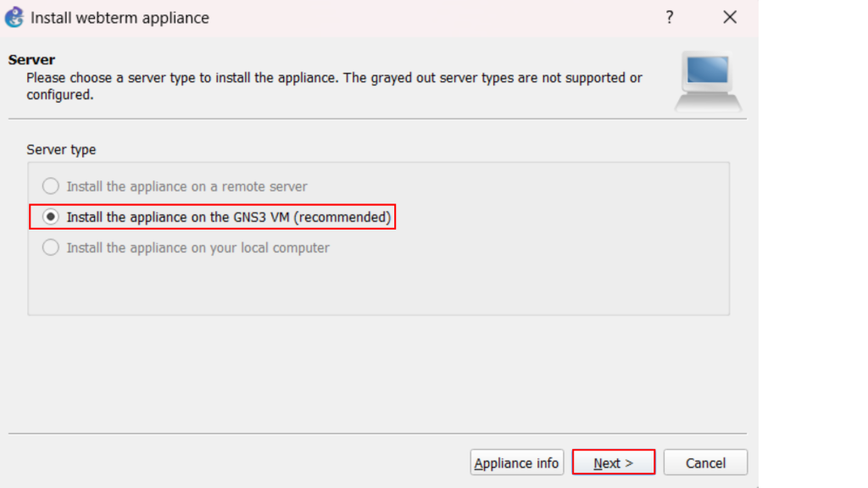Click the computer illustration in the header
This screenshot has height=488, width=868.
pos(708,81)
